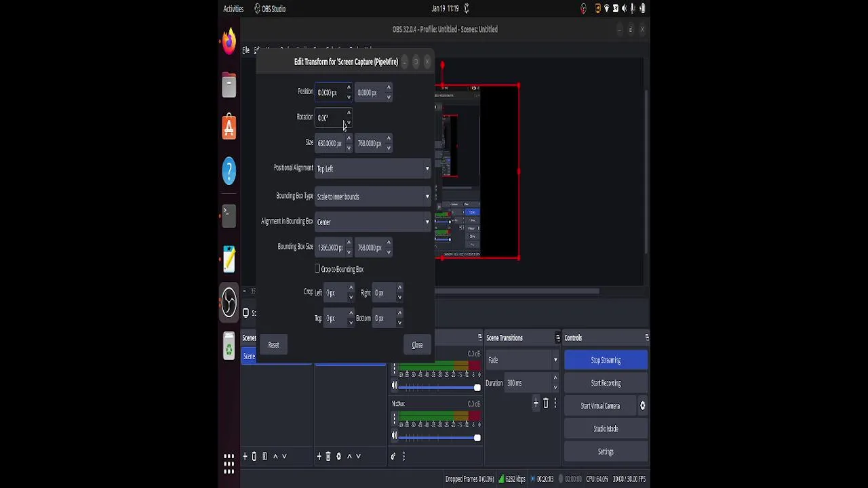This screenshot has width=868, height=488.
Task: Click Start Virtual Camera
Action: (x=600, y=406)
